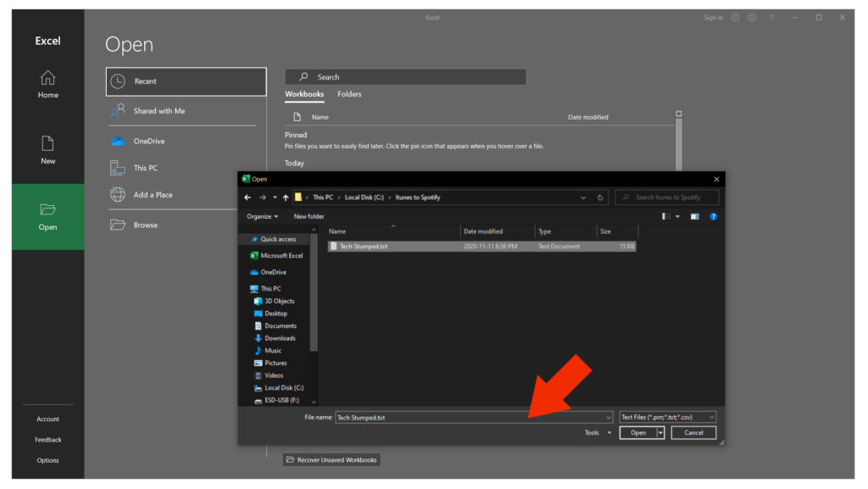Click Recover Unsaved Workbooks
This screenshot has height=489, width=868.
[331, 459]
